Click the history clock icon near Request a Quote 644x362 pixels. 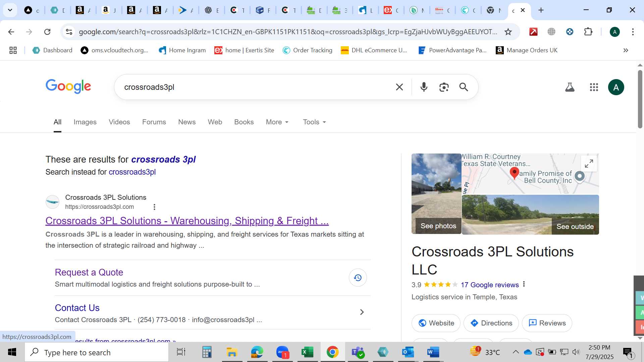358,278
